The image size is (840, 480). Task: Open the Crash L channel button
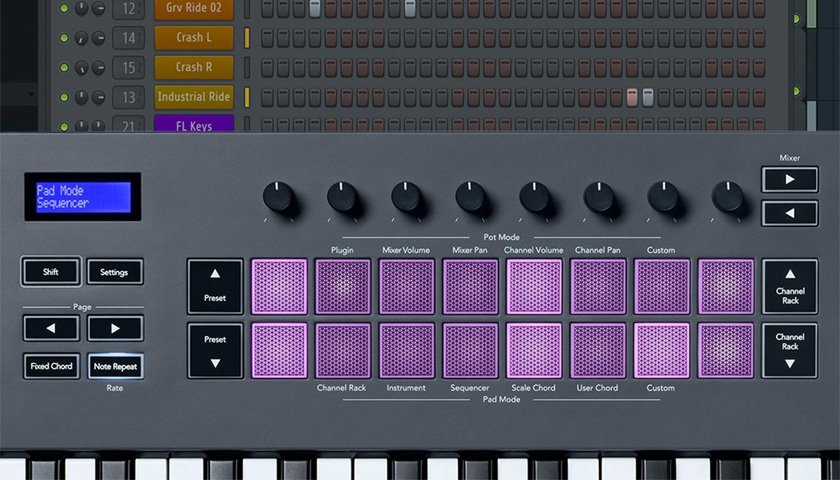194,38
